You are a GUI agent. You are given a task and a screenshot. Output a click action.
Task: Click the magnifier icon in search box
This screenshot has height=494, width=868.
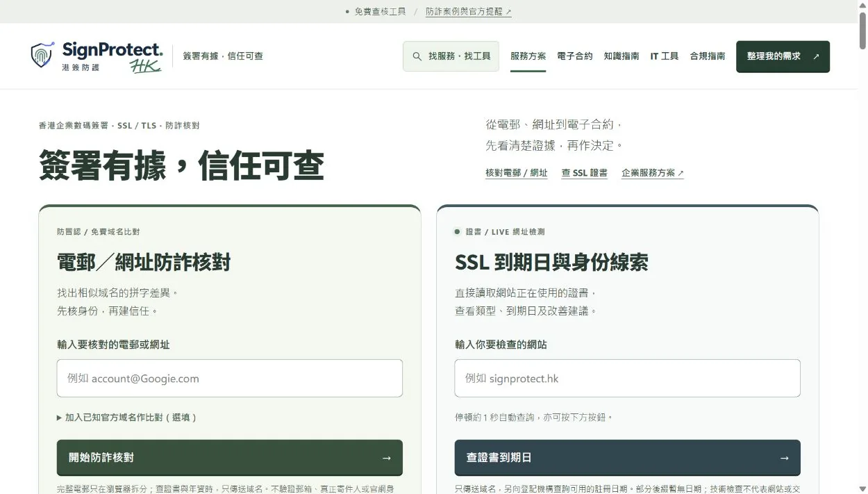pyautogui.click(x=417, y=56)
